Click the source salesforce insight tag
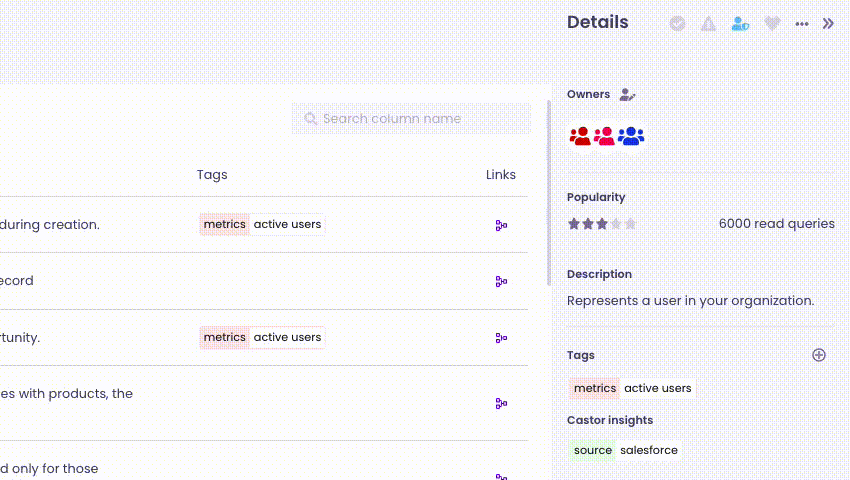Viewport: 850px width, 480px height. tap(625, 451)
